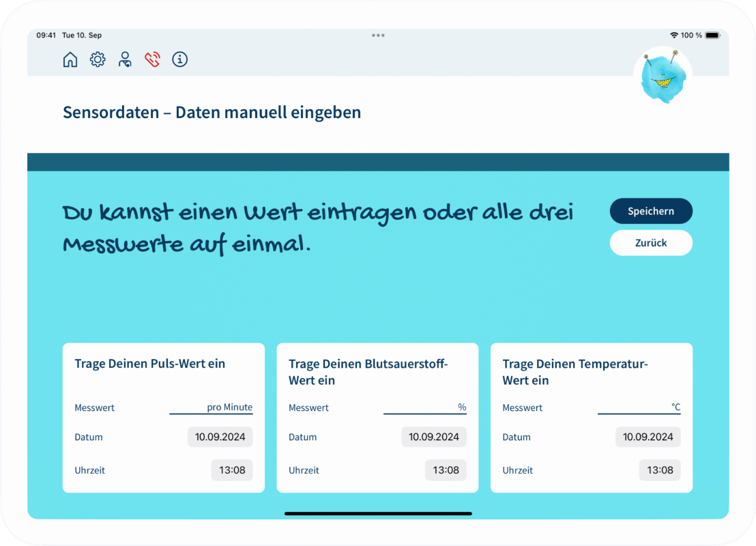Open the info circle icon
This screenshot has height=546, width=756.
tap(179, 60)
